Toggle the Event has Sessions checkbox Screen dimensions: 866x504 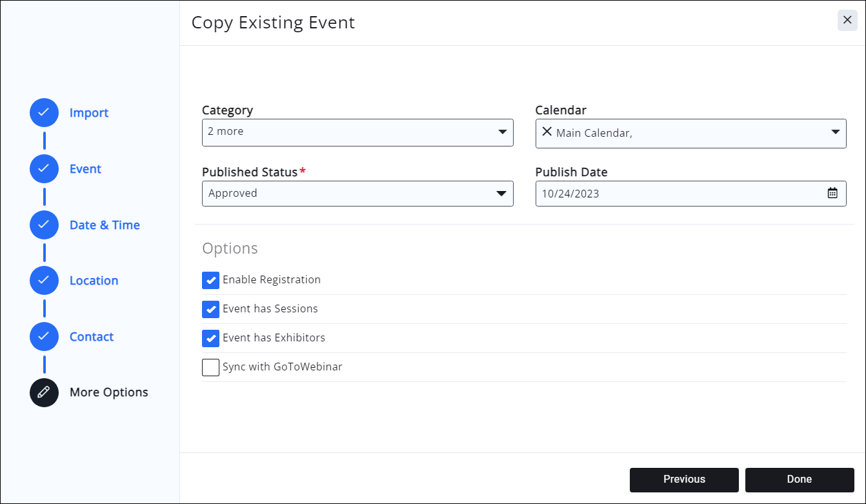tap(210, 309)
